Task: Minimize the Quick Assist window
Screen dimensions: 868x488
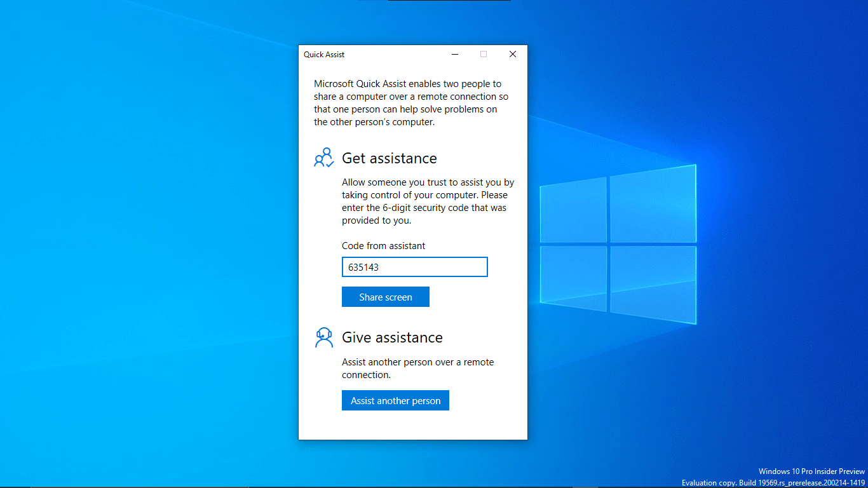Action: click(455, 54)
